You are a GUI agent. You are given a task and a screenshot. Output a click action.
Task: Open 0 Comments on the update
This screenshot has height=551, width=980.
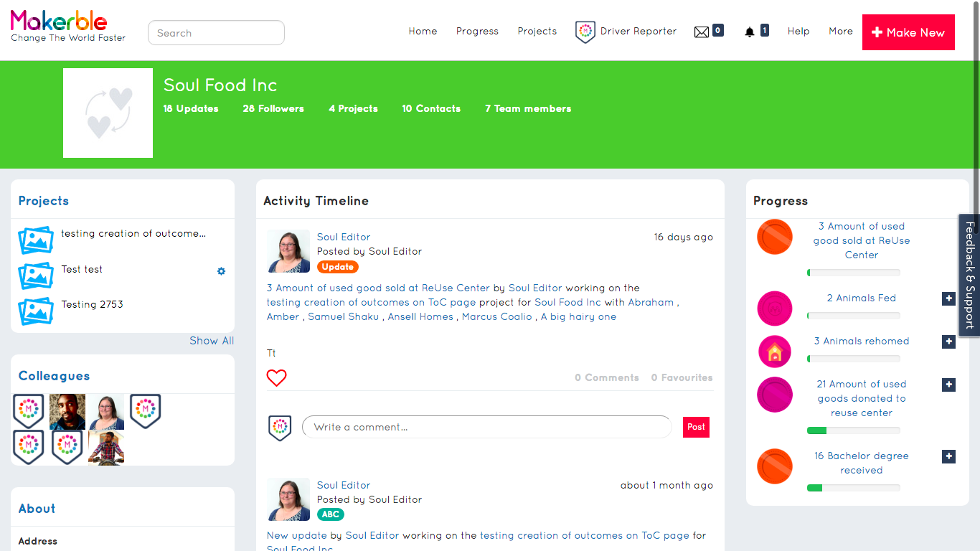click(607, 377)
